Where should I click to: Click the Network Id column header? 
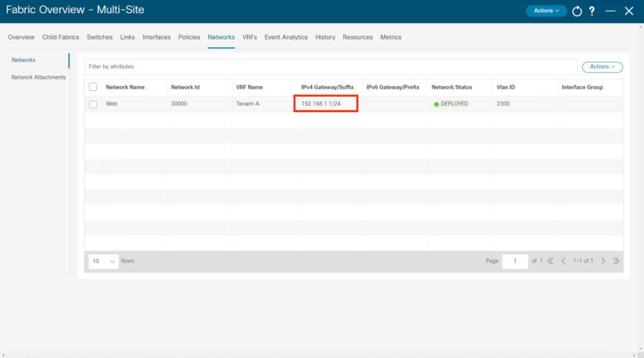coord(185,87)
